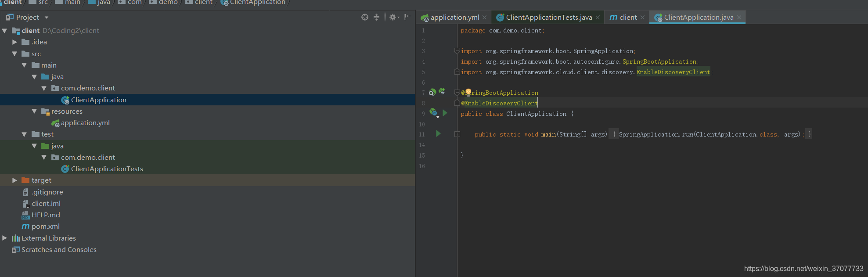Click the scroll-from-source target icon

tap(364, 17)
